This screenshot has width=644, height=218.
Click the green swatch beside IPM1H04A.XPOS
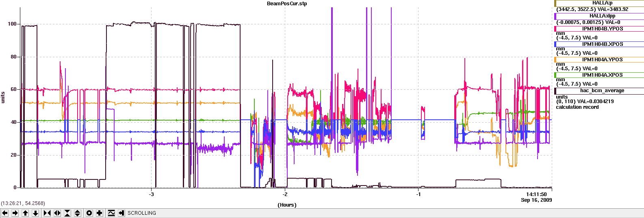click(556, 75)
